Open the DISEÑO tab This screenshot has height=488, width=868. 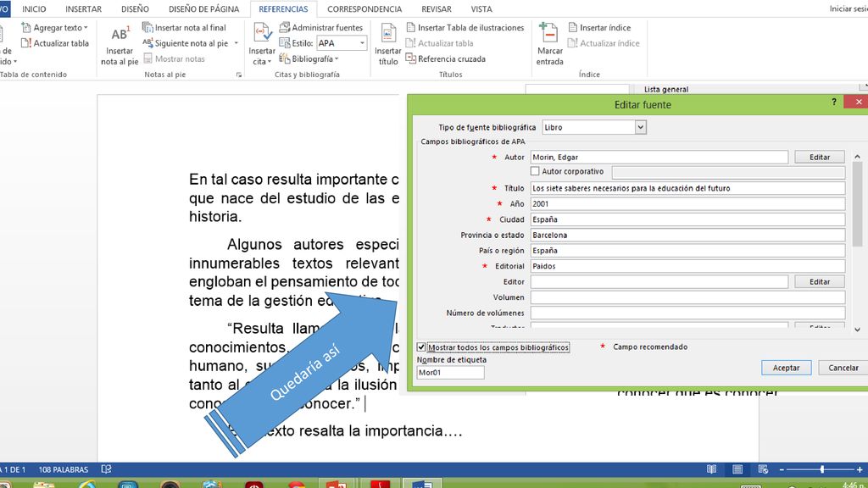[135, 8]
